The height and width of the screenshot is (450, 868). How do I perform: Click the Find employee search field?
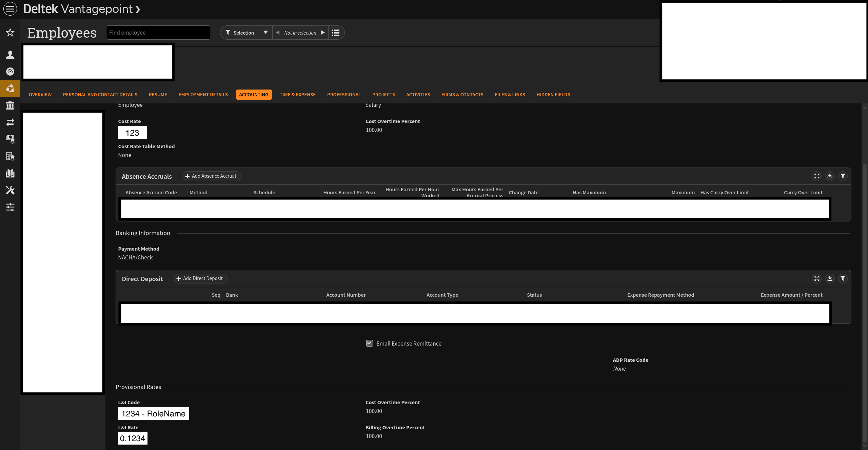tap(158, 33)
